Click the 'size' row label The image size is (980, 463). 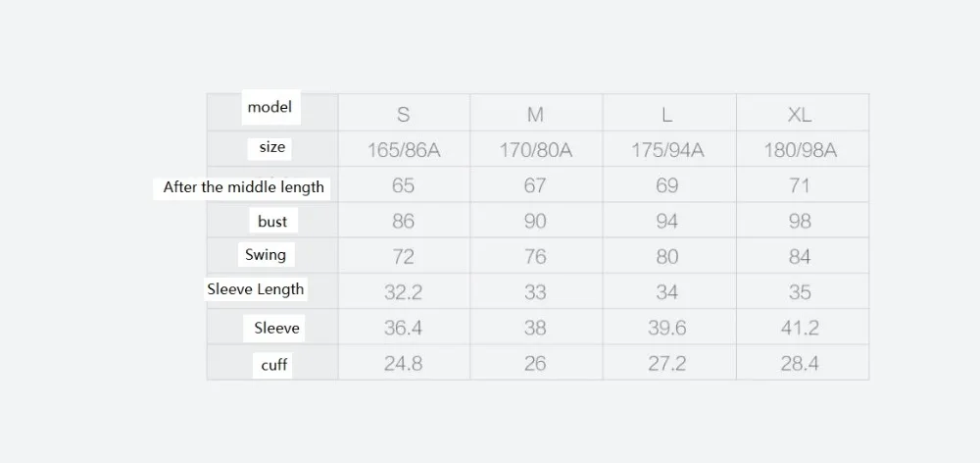point(271,148)
